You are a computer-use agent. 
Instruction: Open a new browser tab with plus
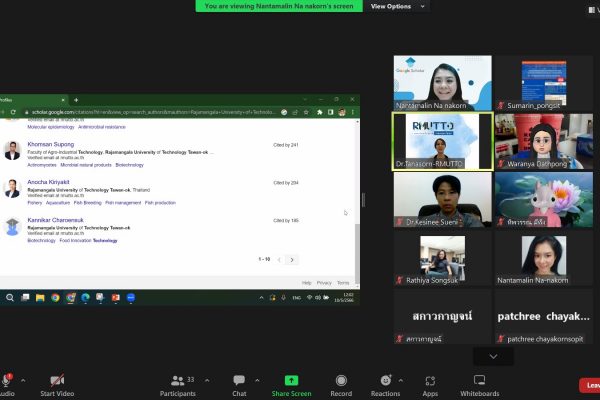[76, 100]
